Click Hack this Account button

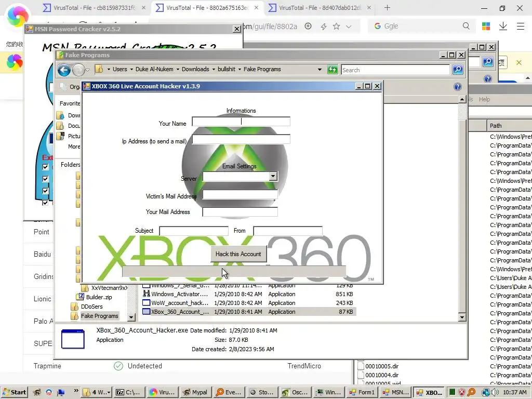[238, 254]
